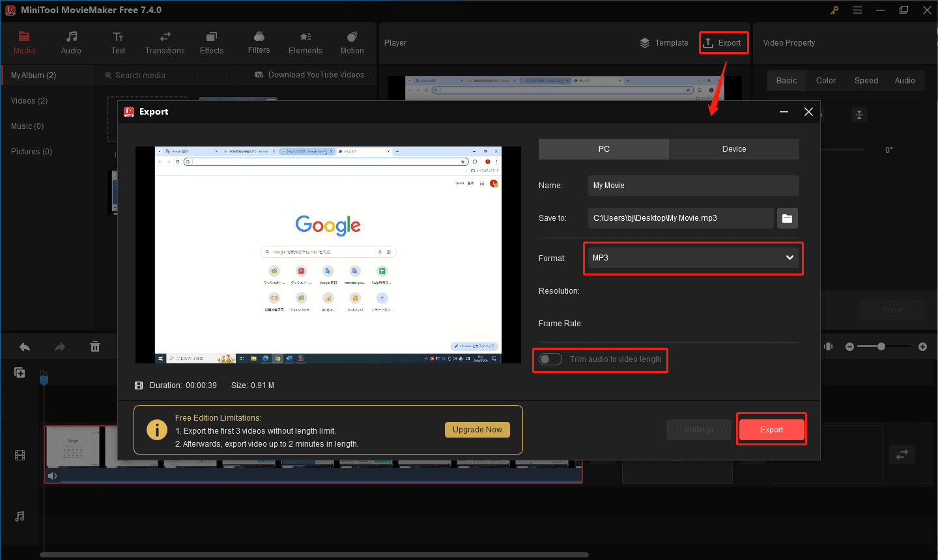Click zoom in plus on timeline

(922, 347)
